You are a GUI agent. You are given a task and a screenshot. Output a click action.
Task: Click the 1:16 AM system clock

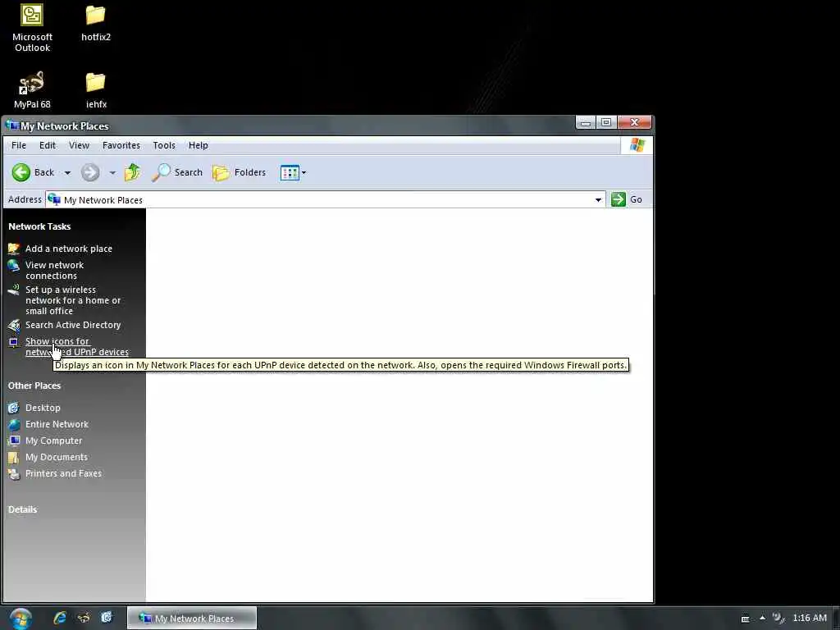tap(810, 619)
